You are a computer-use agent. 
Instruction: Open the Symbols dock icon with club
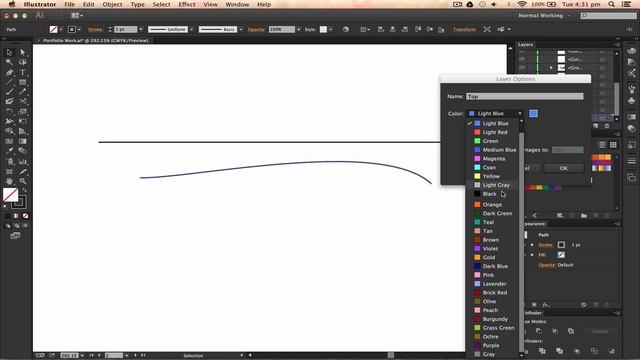tap(632, 100)
